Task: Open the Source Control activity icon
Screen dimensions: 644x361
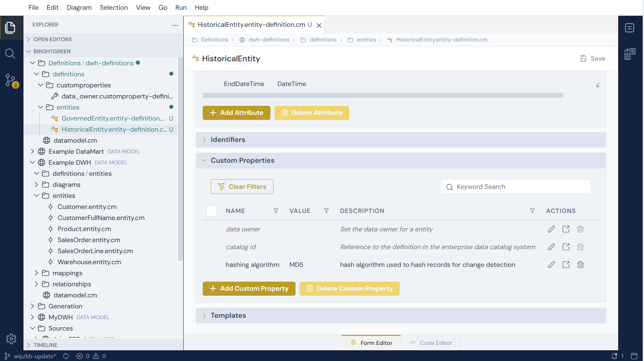Action: click(x=11, y=80)
